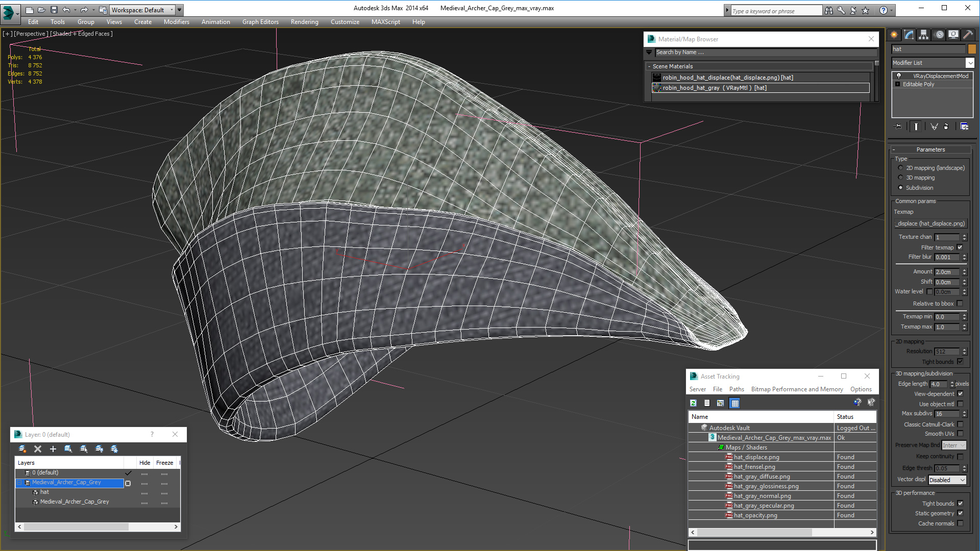Open the Display command panel tab
The image size is (980, 551).
click(953, 35)
